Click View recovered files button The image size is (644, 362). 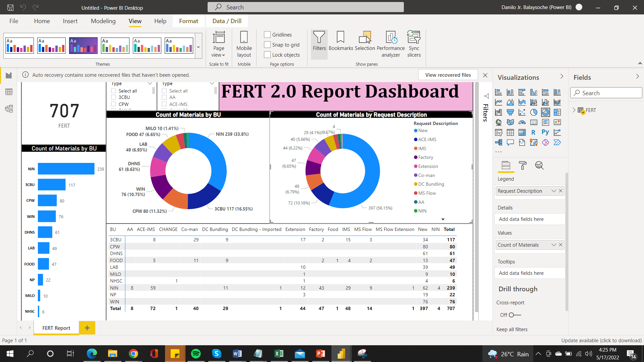point(448,75)
